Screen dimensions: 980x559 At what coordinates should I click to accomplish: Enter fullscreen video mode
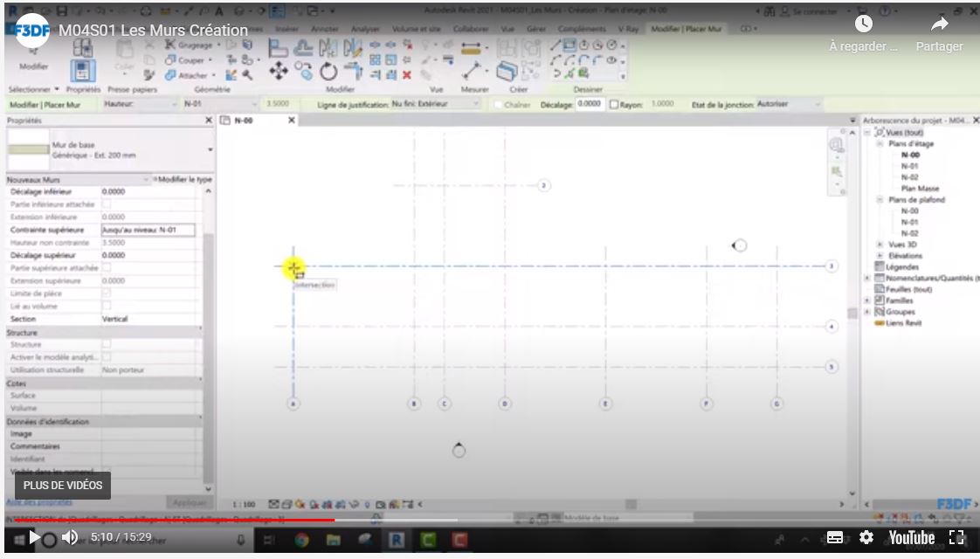pyautogui.click(x=956, y=537)
